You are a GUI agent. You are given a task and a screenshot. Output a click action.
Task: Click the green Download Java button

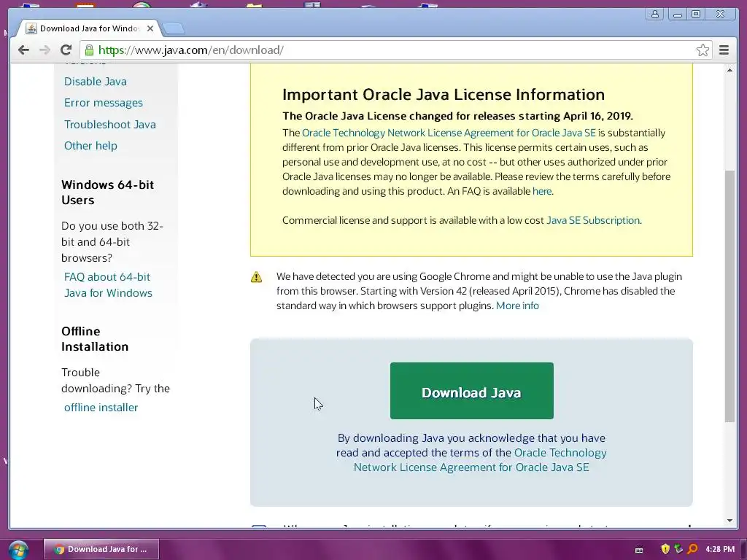click(x=472, y=391)
